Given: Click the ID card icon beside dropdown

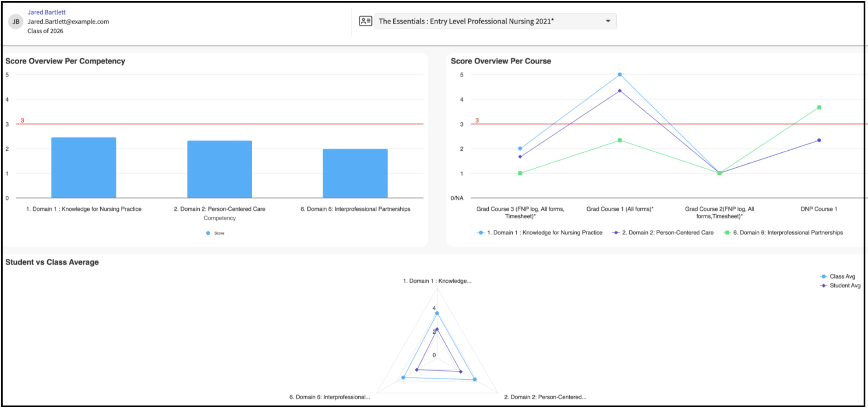Looking at the screenshot, I should click(x=365, y=21).
